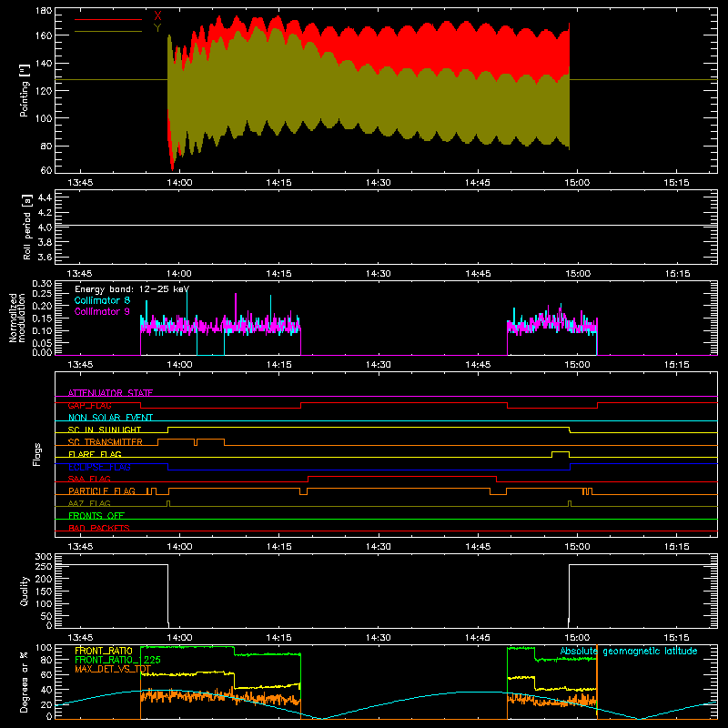Click the olive Y legend line
728x728 pixels.
point(108,32)
